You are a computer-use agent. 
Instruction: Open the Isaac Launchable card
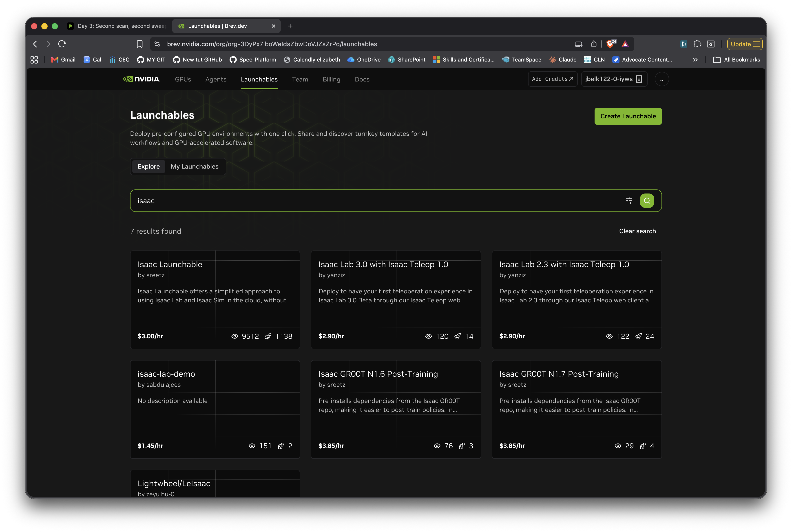click(x=215, y=300)
